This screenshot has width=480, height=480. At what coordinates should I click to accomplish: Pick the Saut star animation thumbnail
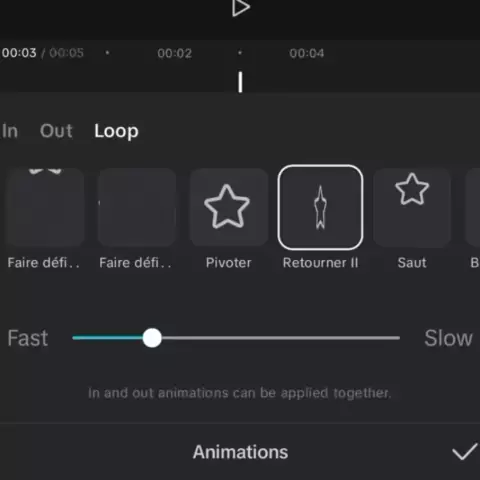412,207
